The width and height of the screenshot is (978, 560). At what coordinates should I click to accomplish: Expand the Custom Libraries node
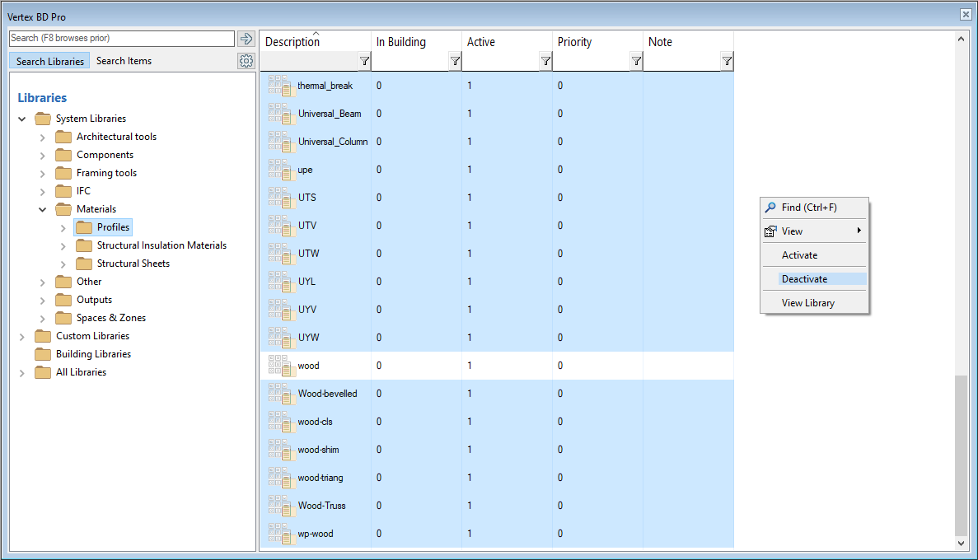point(22,336)
